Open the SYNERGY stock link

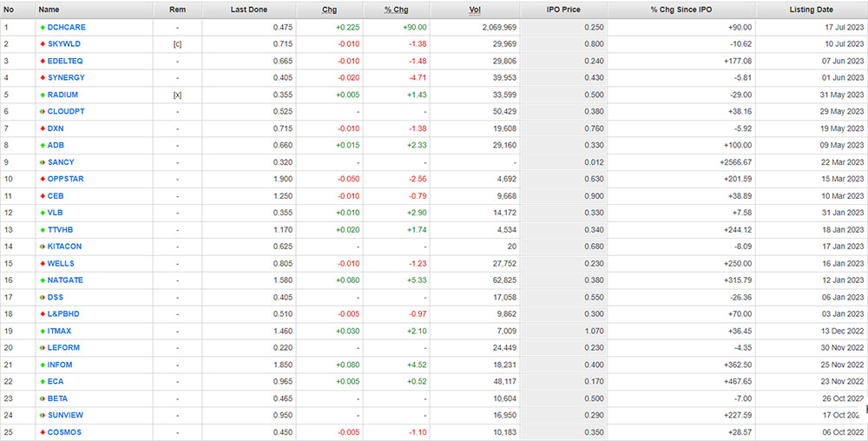tap(66, 78)
